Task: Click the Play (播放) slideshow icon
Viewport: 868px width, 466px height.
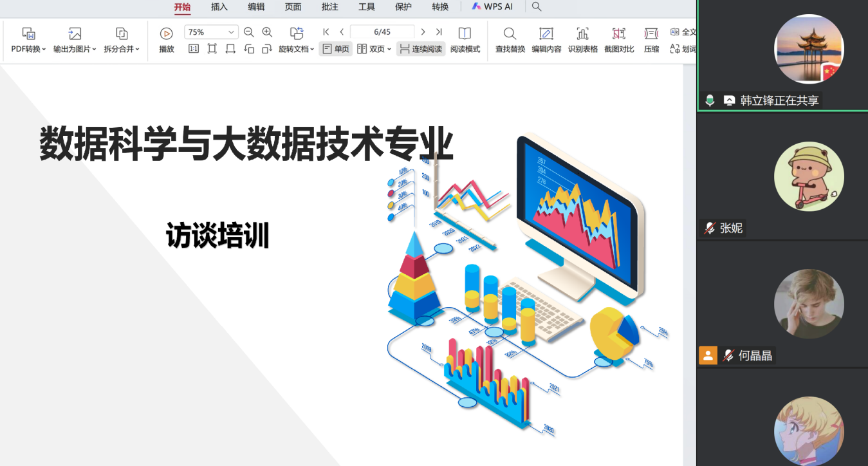Action: tap(166, 33)
